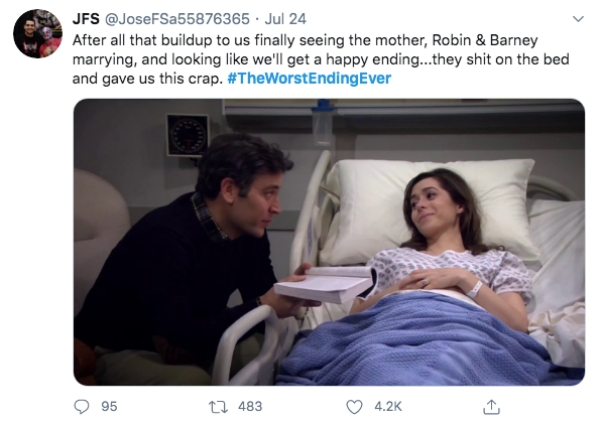The width and height of the screenshot is (600, 422).
Task: Click the 4.2K likes count
Action: point(387,407)
